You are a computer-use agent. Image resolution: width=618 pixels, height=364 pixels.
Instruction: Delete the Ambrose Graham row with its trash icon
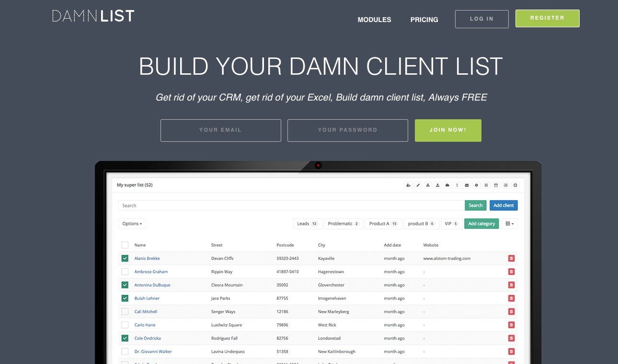coord(511,272)
